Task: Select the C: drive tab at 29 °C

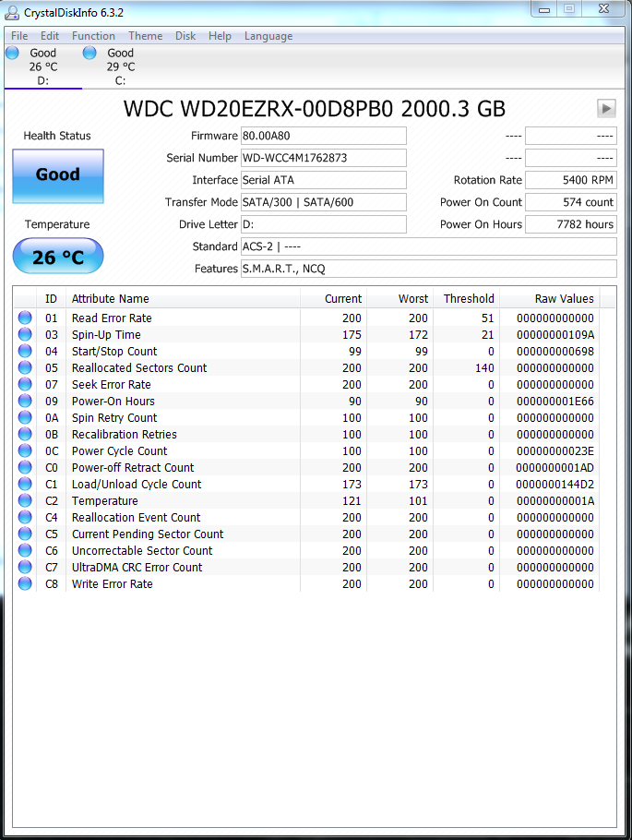Action: click(121, 66)
